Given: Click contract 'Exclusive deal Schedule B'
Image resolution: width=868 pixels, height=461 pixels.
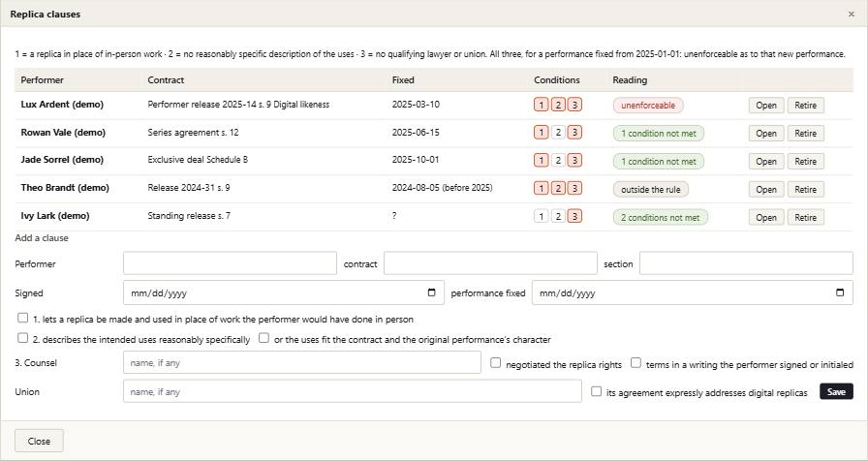Looking at the screenshot, I should click(x=198, y=160).
